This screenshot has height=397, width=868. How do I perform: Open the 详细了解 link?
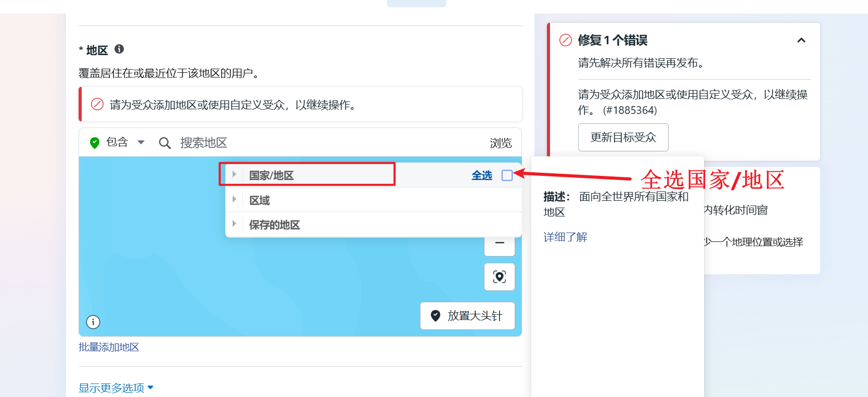pos(565,237)
